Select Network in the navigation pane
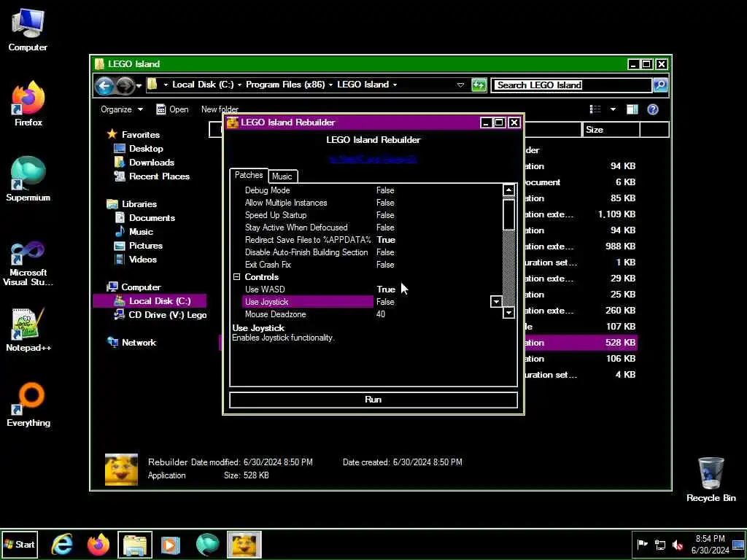The height and width of the screenshot is (560, 747). tap(132, 343)
